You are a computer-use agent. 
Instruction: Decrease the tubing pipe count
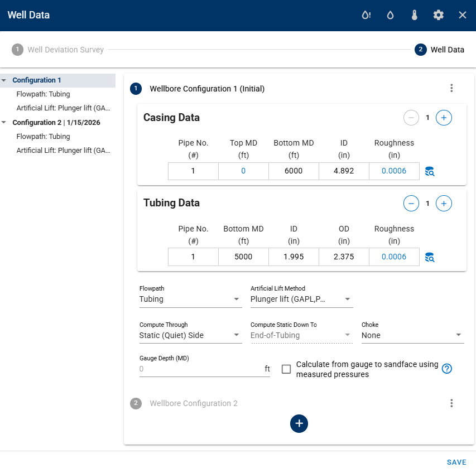411,204
